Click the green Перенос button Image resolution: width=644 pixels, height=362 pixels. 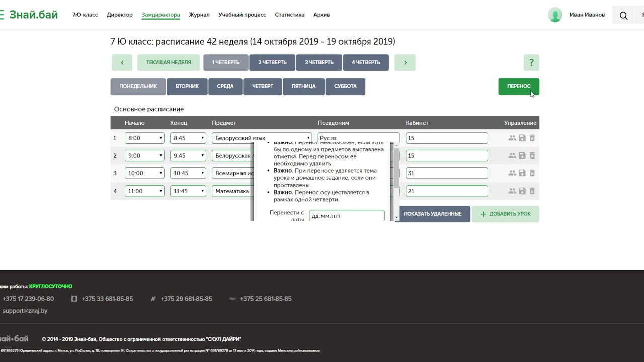[x=519, y=86]
